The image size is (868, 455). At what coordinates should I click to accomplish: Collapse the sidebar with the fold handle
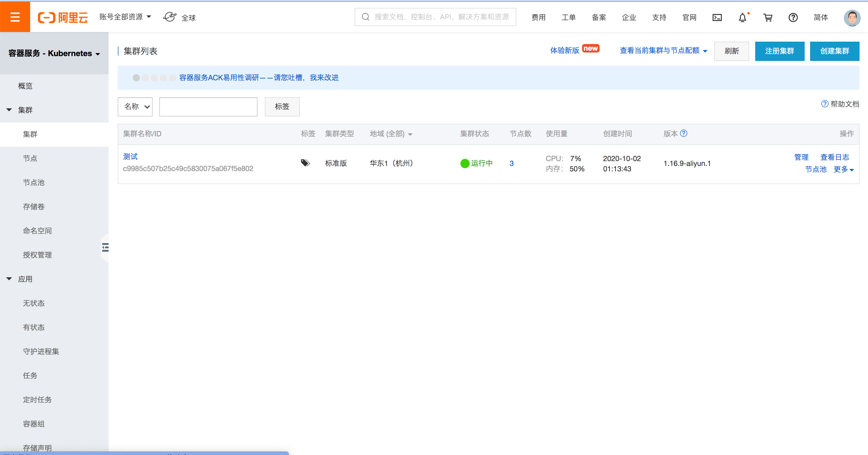pos(105,247)
